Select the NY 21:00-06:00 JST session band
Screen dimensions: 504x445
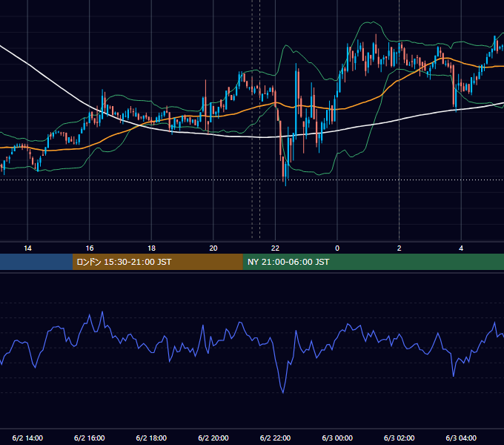coord(373,262)
